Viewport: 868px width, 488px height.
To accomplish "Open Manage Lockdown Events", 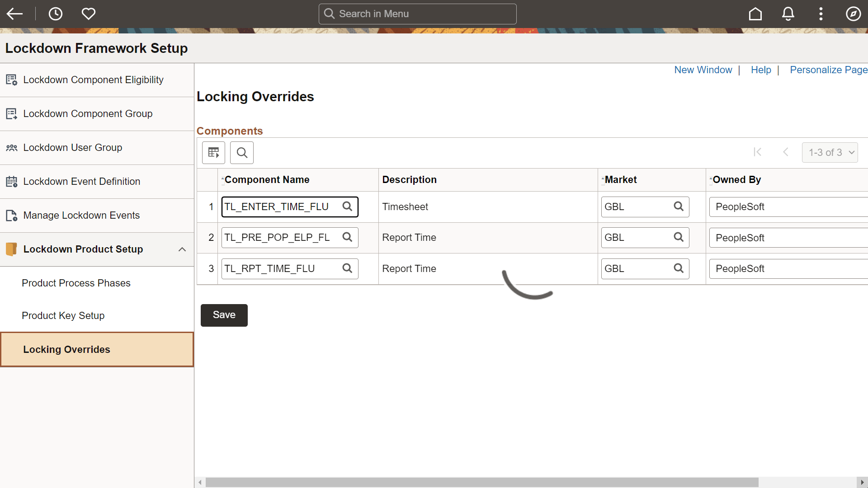I will tap(82, 216).
